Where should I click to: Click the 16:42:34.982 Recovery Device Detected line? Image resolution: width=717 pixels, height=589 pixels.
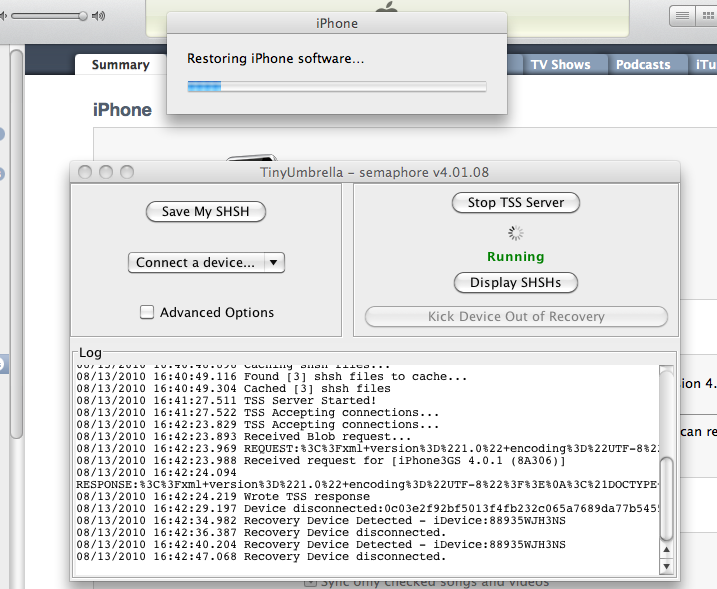[x=321, y=520]
